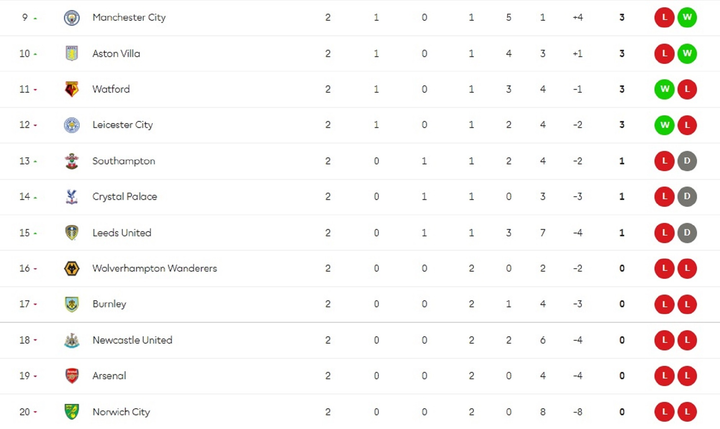Click Southampton's grey D form badge
The width and height of the screenshot is (720, 429).
click(x=686, y=161)
